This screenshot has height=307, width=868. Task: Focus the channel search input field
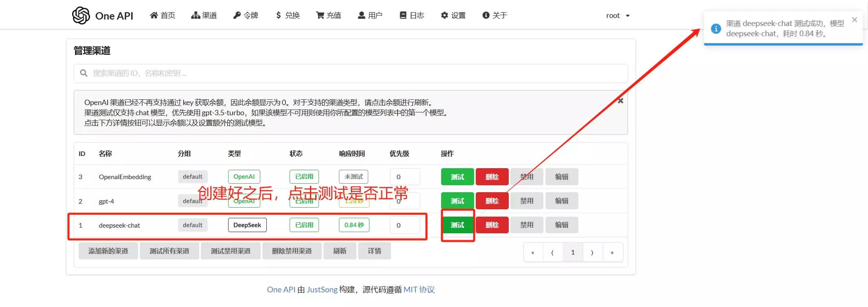tap(351, 73)
